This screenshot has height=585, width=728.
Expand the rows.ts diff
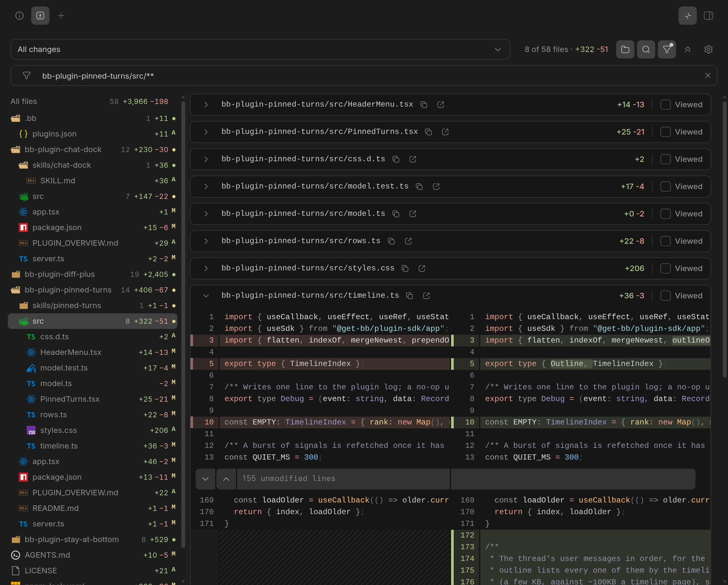(206, 241)
